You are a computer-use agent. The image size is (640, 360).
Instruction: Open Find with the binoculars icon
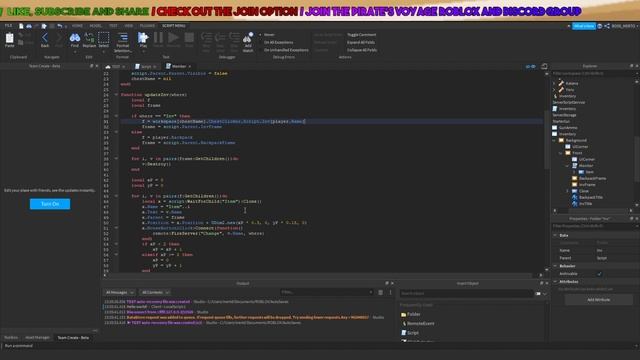point(75,40)
